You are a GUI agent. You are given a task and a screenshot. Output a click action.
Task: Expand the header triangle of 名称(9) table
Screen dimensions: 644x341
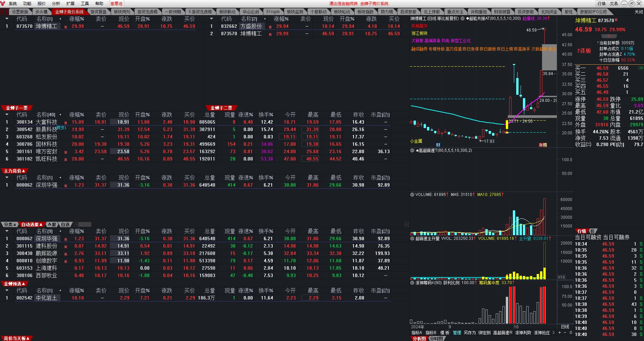[7, 231]
